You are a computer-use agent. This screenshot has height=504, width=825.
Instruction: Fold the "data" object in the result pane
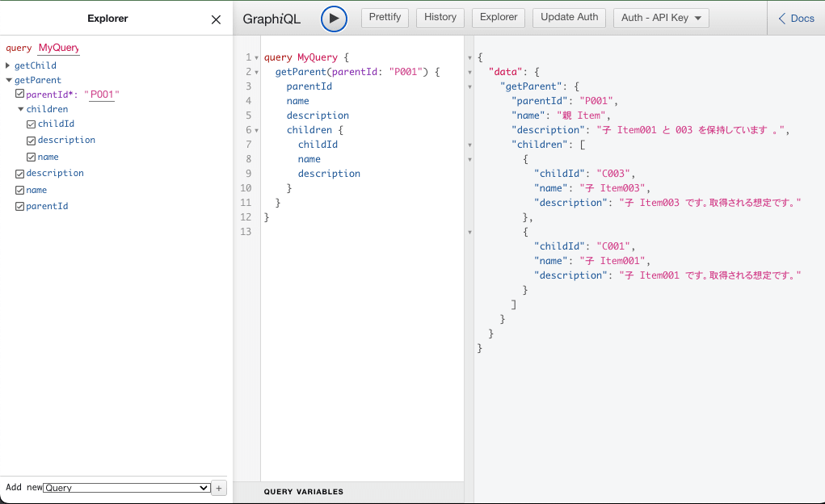(x=469, y=73)
